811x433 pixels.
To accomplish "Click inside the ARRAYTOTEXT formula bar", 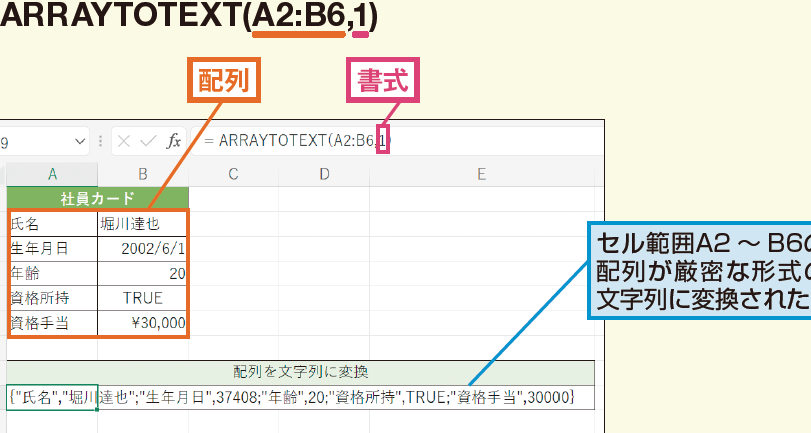I will pyautogui.click(x=397, y=141).
